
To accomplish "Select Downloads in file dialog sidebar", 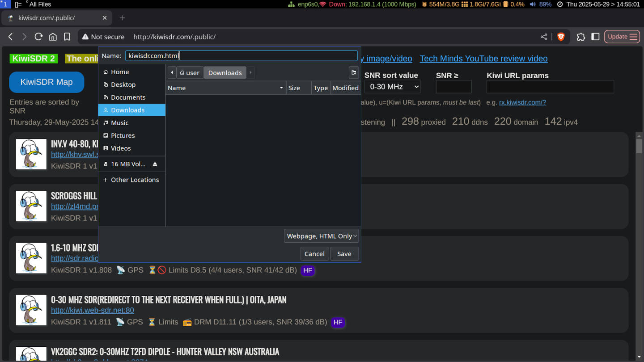I will pos(132,110).
